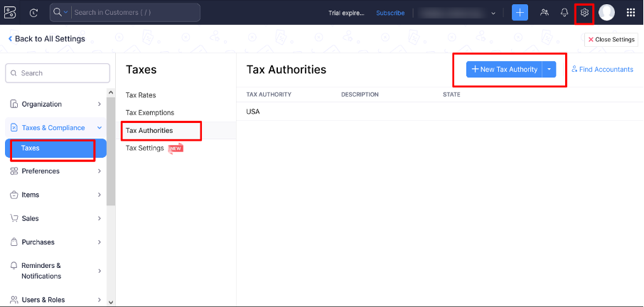Click the blue quick create plus icon
The height and width of the screenshot is (307, 644).
click(x=520, y=13)
